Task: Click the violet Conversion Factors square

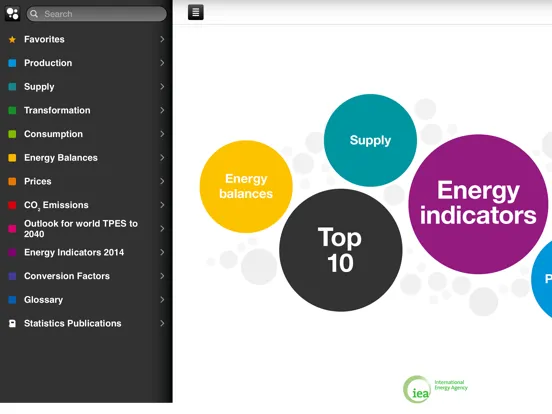Action: pos(12,276)
